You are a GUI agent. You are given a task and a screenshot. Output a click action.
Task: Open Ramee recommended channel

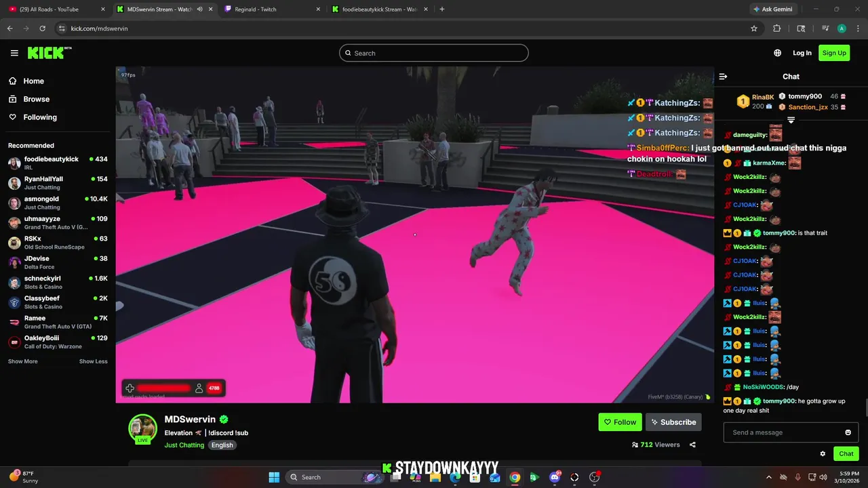point(58,322)
